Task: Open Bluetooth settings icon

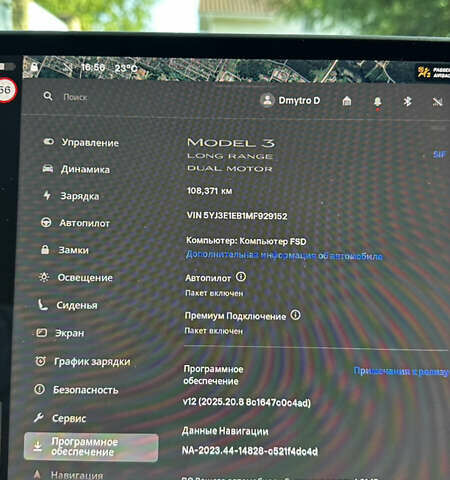Action: click(407, 101)
